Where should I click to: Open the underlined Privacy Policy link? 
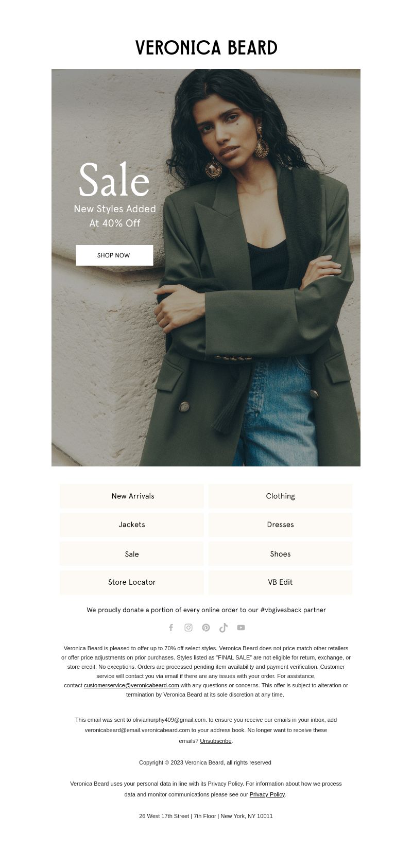(267, 794)
